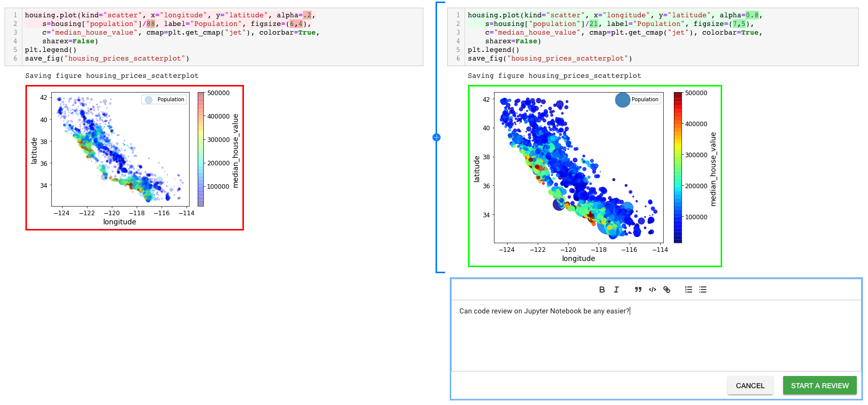Click the highlighted alpha=0.8 change
This screenshot has width=868, height=405.
[x=752, y=15]
